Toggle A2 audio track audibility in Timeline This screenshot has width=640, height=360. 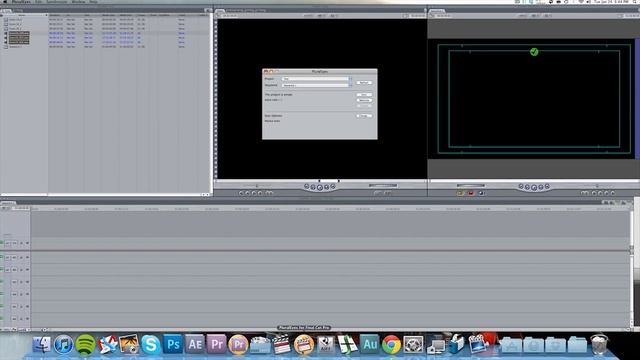[2, 270]
